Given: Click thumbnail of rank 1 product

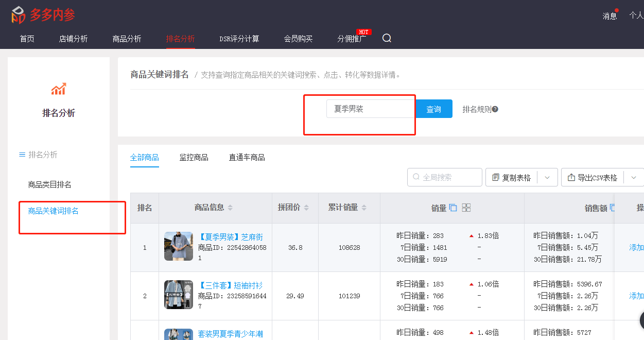Looking at the screenshot, I should click(x=179, y=246).
